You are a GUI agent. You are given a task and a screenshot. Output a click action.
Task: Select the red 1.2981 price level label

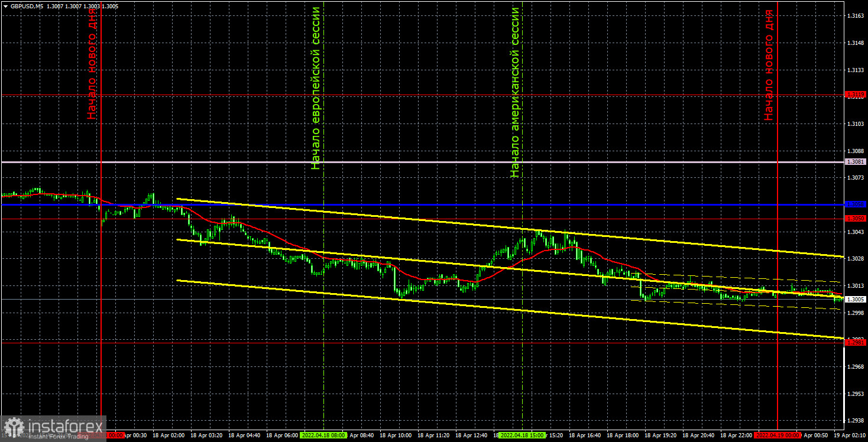point(856,343)
